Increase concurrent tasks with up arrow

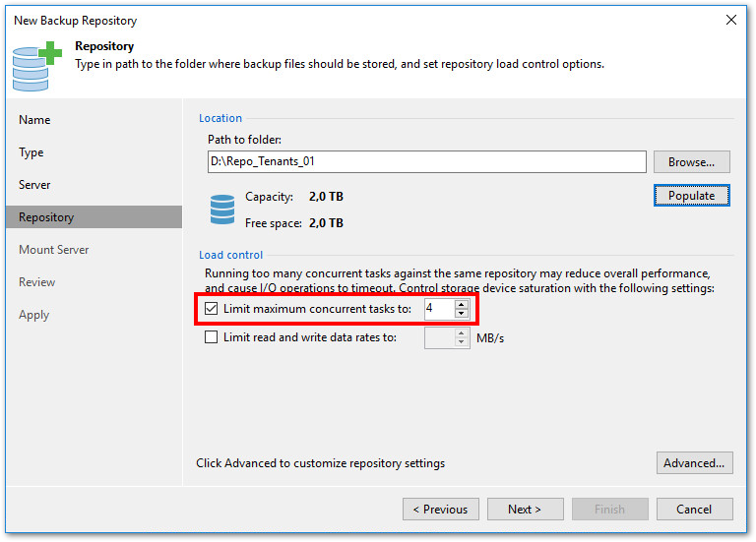point(462,304)
